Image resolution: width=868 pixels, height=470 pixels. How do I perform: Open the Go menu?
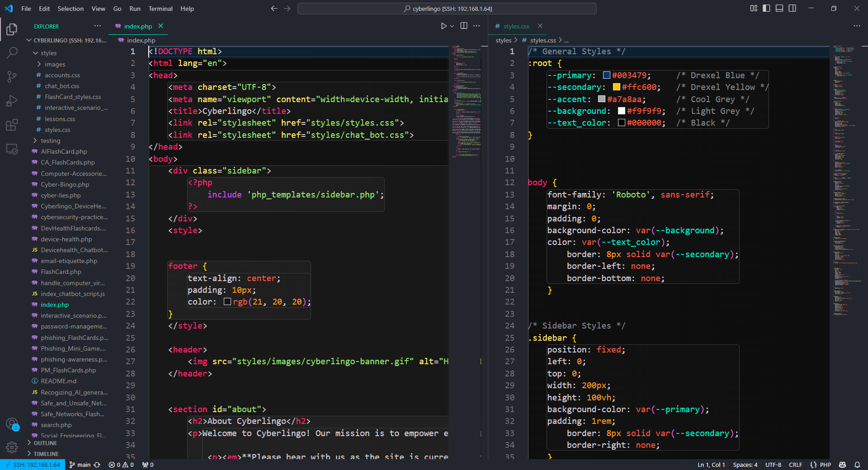coord(117,9)
